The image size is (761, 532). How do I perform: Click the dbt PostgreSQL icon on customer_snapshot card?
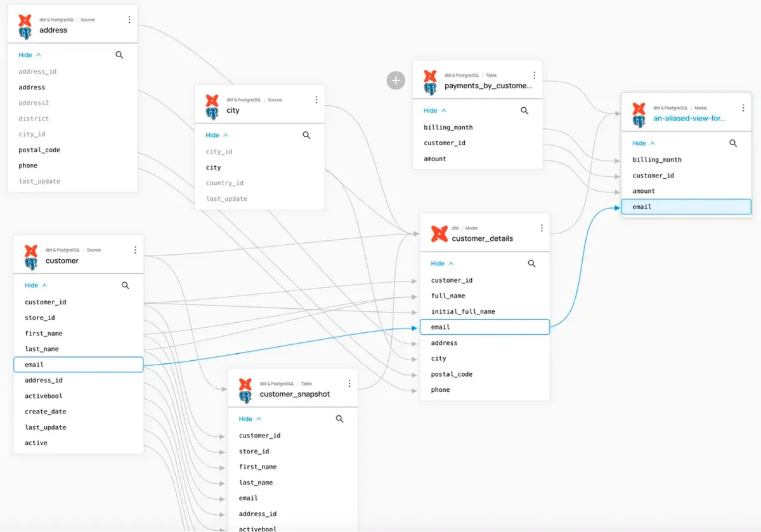pyautogui.click(x=245, y=391)
